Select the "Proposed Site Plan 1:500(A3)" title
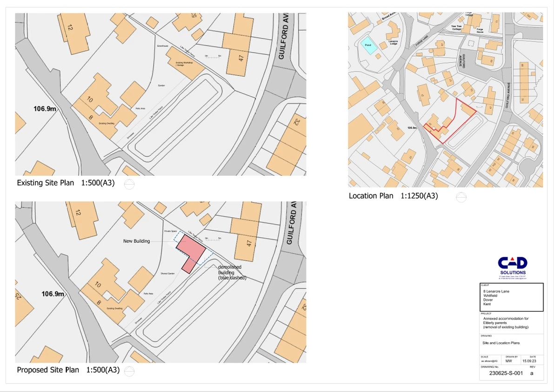This screenshot has width=554, height=392. (68, 370)
